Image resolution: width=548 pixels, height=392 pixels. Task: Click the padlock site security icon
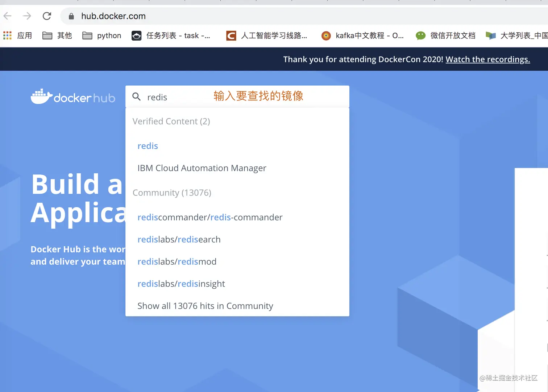tap(71, 16)
